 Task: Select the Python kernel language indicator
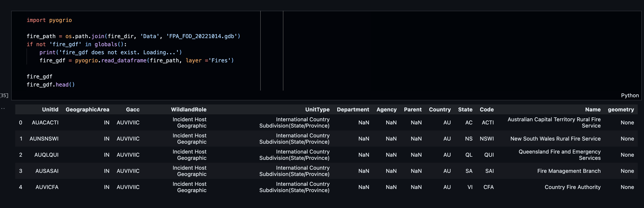630,95
